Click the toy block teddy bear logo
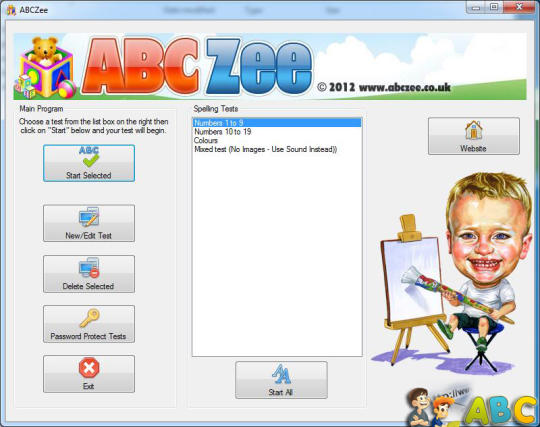This screenshot has width=540, height=427. click(x=44, y=68)
